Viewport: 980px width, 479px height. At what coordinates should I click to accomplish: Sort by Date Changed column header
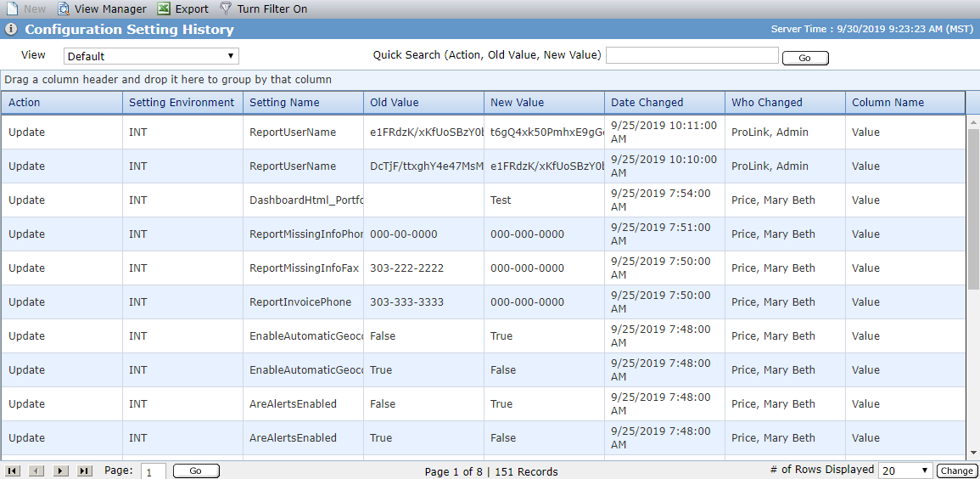(665, 103)
